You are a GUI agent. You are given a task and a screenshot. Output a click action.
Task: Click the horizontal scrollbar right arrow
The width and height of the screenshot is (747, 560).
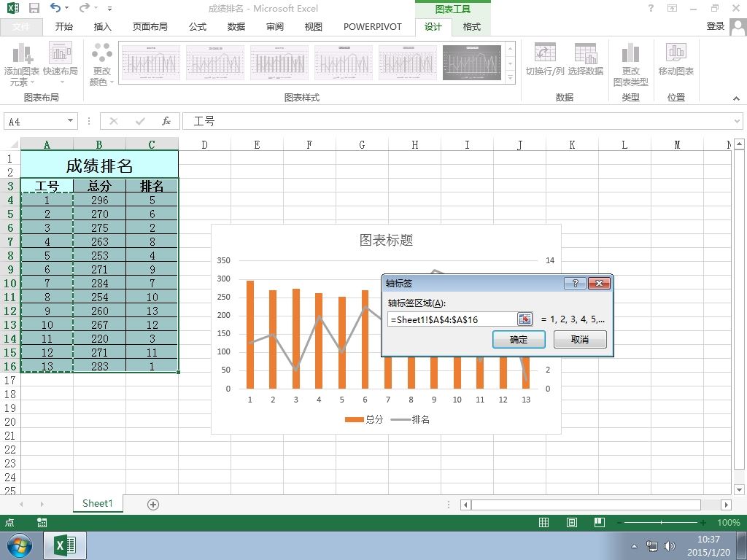[726, 505]
